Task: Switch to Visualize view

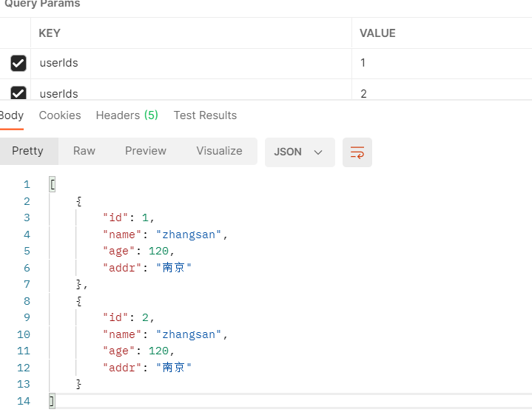Action: coord(219,151)
